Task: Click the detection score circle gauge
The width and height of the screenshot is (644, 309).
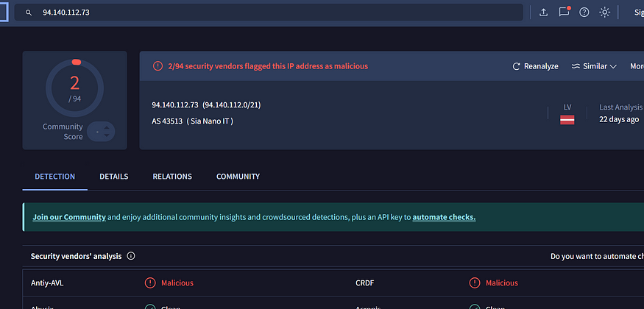Action: tap(74, 89)
